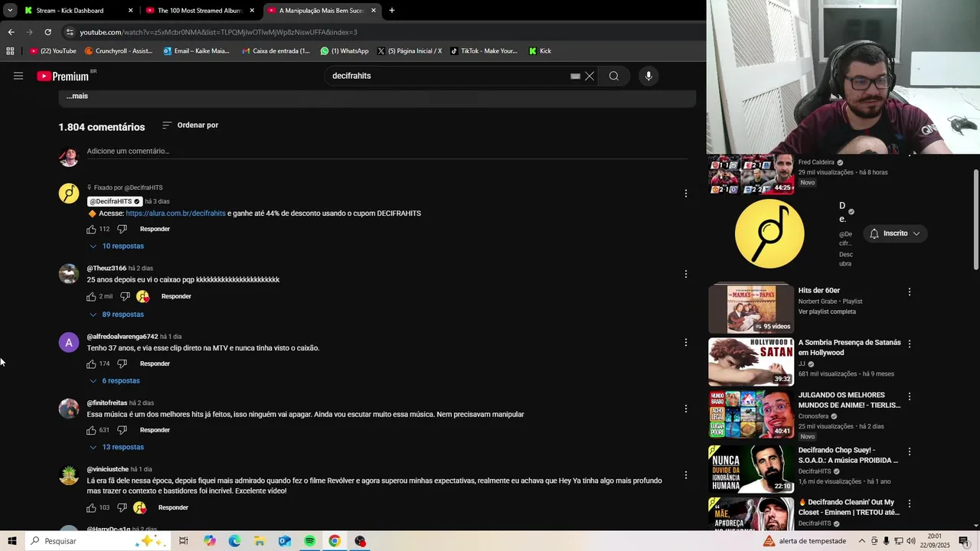
Task: Open options for Hits der 60er playlist
Action: tap(910, 292)
